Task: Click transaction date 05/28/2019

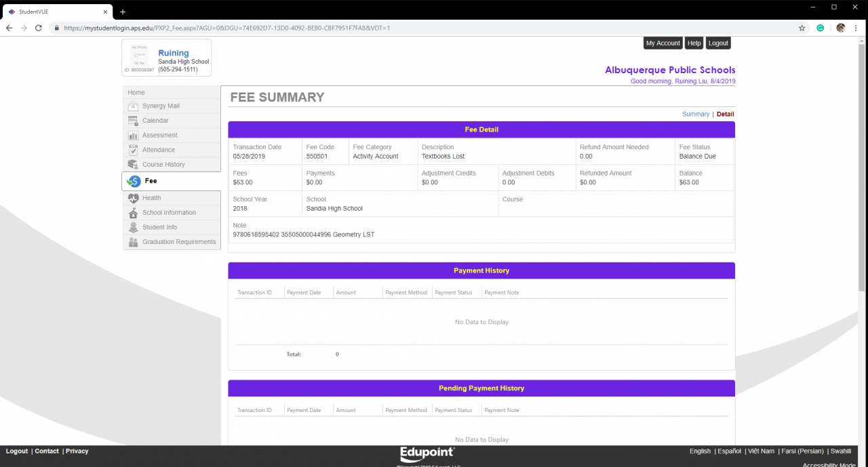Action: click(x=250, y=157)
